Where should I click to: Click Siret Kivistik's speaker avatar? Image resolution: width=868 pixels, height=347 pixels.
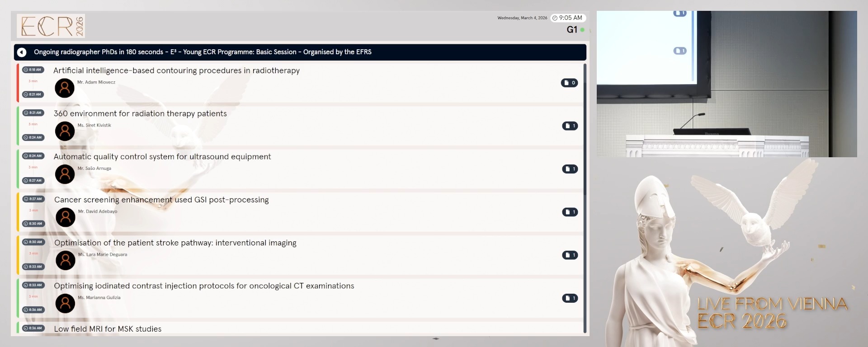(65, 131)
